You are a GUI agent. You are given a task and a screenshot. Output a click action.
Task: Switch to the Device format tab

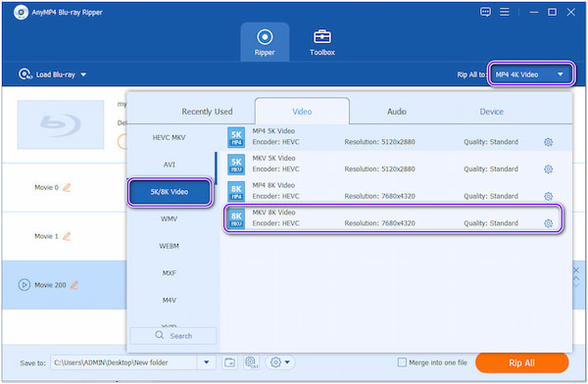[491, 112]
